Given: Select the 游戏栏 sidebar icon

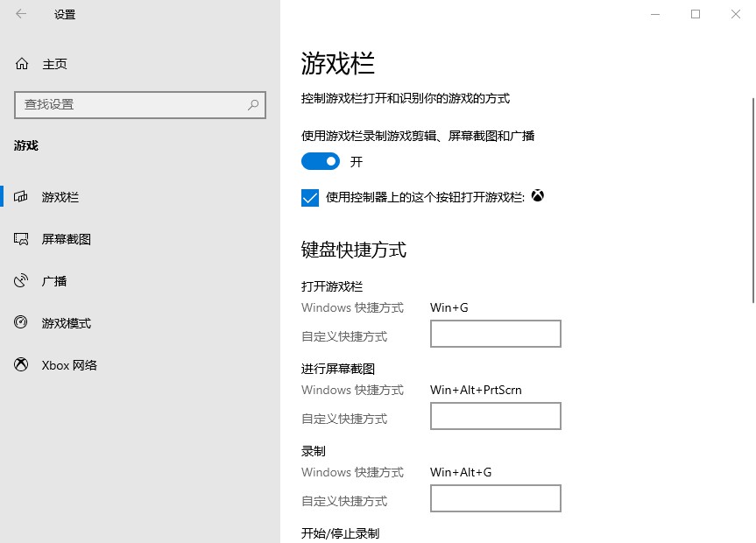Looking at the screenshot, I should coord(20,197).
